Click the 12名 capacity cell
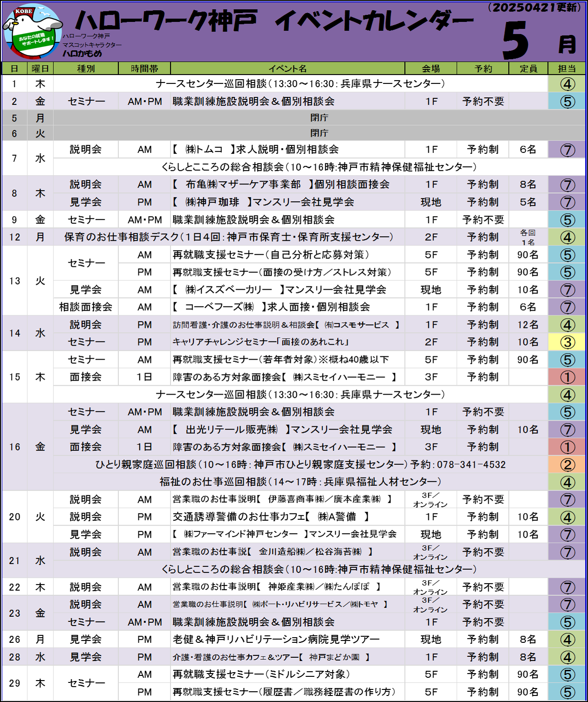Viewport: 588px width, 702px height. pyautogui.click(x=528, y=325)
